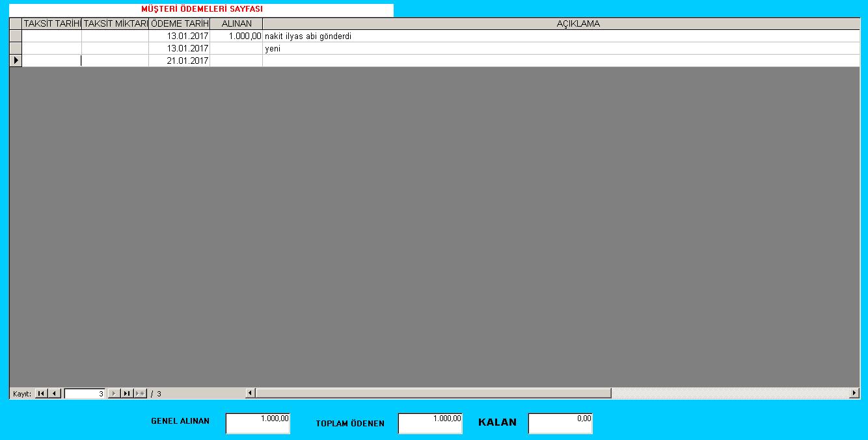Select the ÖDEME TARİHİ column header
Screen dimensions: 868x440
180,23
